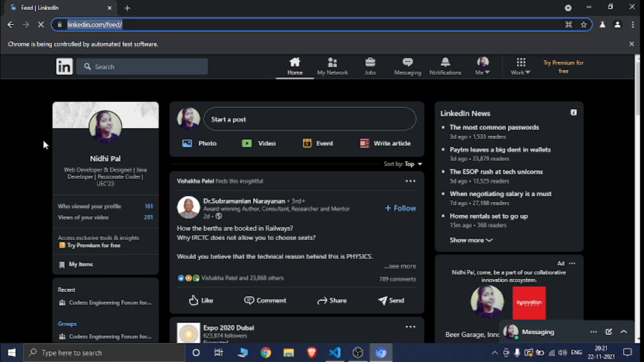Click the Try Premium for free link

coord(563,67)
